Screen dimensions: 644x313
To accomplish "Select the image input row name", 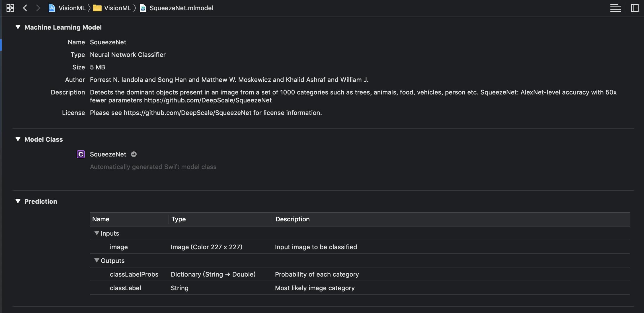I will [x=119, y=247].
